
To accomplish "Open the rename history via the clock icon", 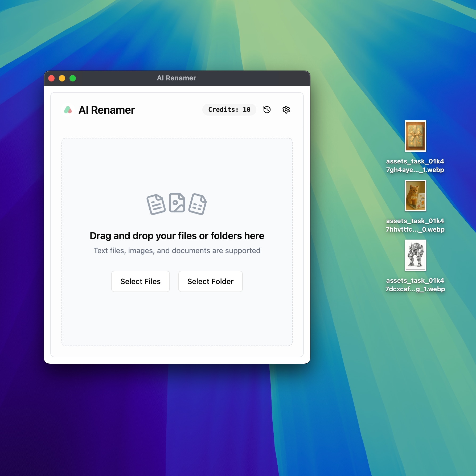I will pos(267,110).
